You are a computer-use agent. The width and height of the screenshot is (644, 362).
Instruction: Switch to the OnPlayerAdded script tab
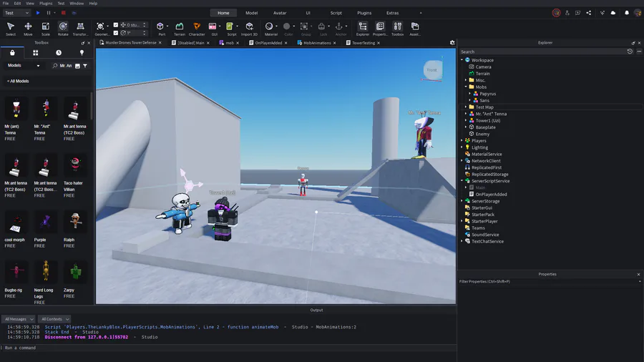point(268,43)
